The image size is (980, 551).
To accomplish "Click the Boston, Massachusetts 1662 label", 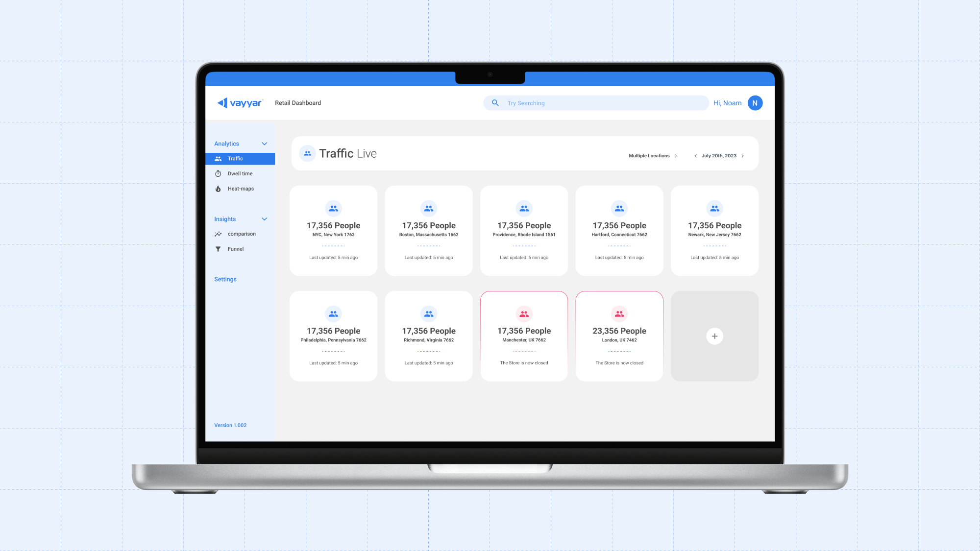I will (x=429, y=235).
